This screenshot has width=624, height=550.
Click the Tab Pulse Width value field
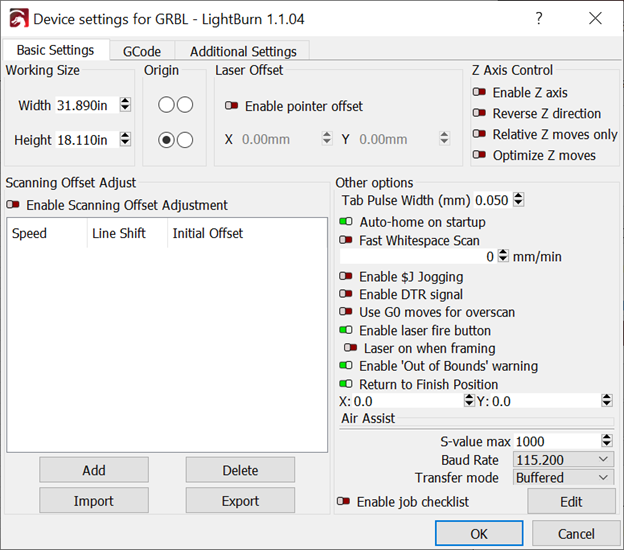point(493,200)
